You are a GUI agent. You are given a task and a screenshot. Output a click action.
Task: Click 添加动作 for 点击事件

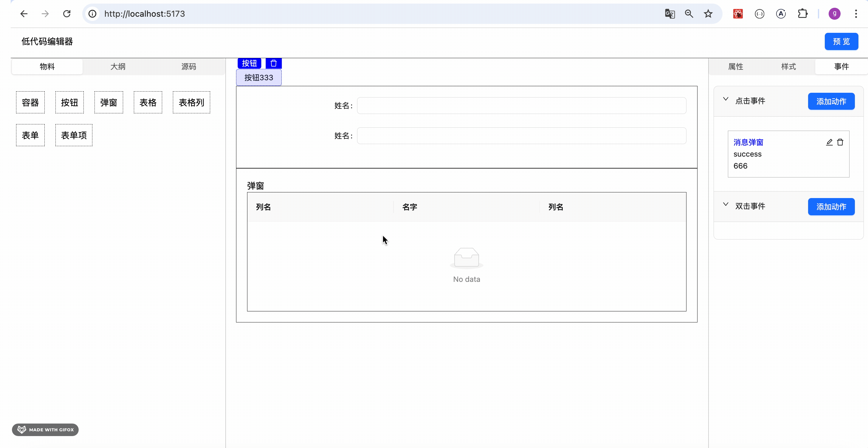[x=831, y=101]
